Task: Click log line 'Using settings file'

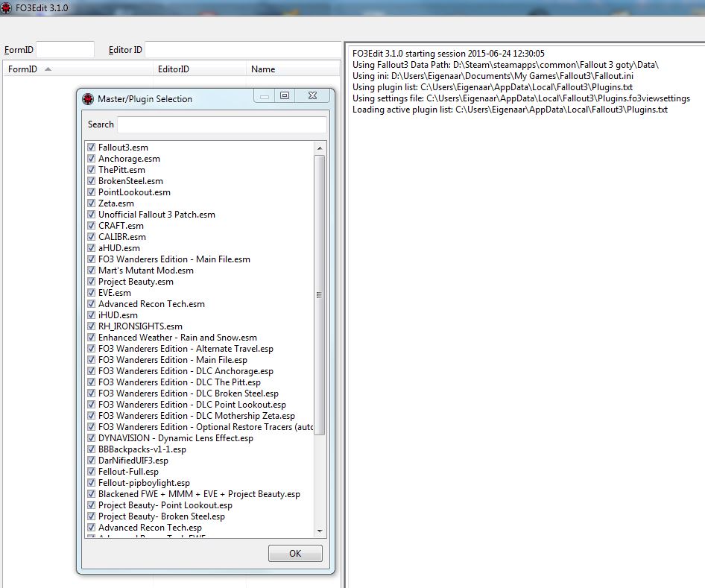Action: pyautogui.click(x=521, y=98)
